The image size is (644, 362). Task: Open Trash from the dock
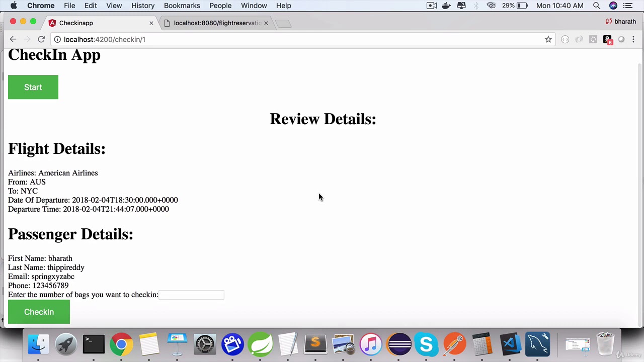tap(605, 344)
